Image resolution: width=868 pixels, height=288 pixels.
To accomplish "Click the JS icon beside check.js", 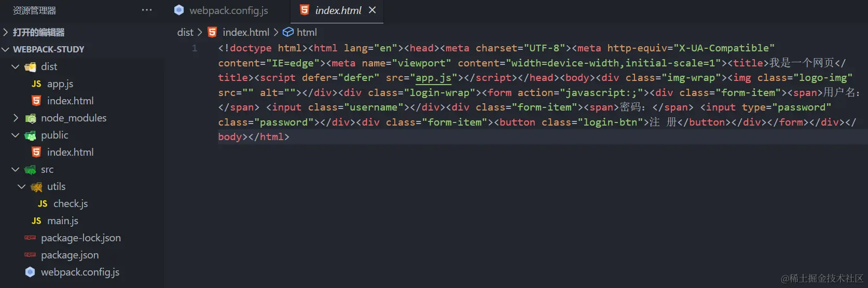I will tap(43, 203).
